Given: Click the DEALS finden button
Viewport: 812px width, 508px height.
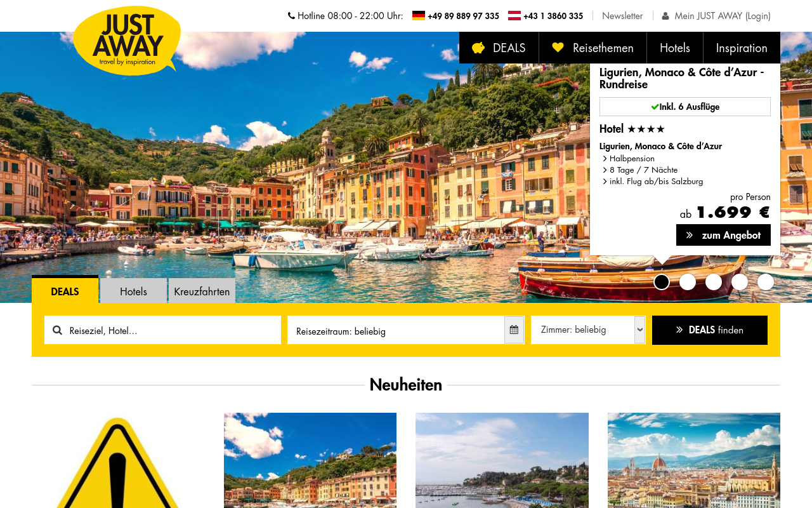Looking at the screenshot, I should pyautogui.click(x=710, y=330).
